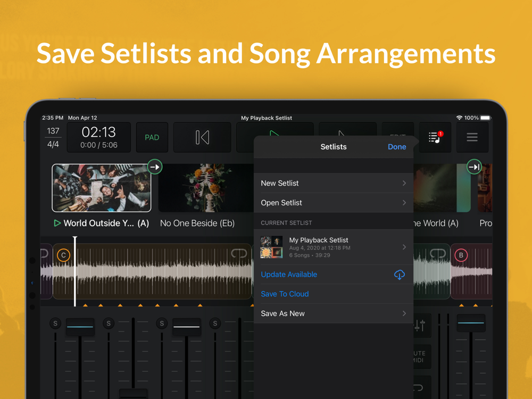The image size is (532, 399).
Task: Click first channel fader with cyan line
Action: [80, 327]
